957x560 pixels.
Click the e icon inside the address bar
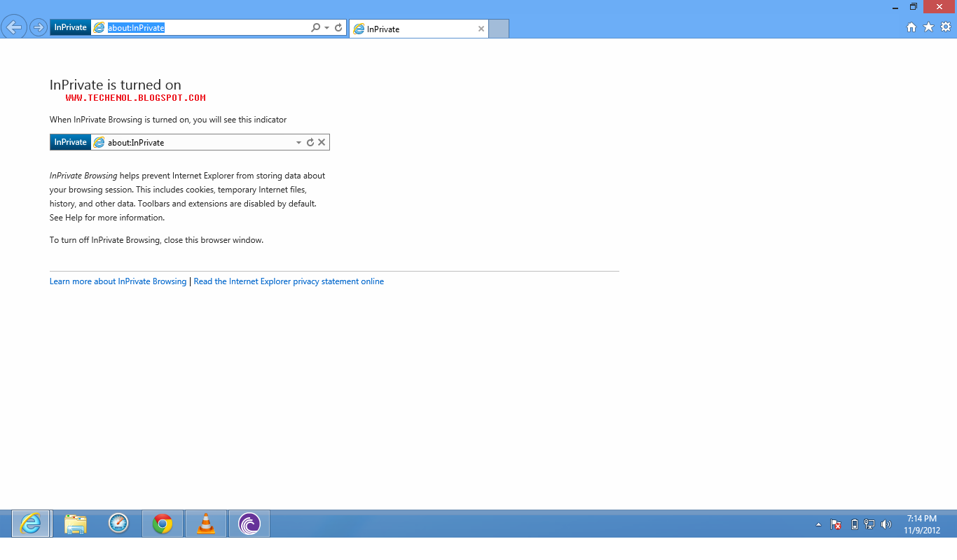tap(99, 27)
